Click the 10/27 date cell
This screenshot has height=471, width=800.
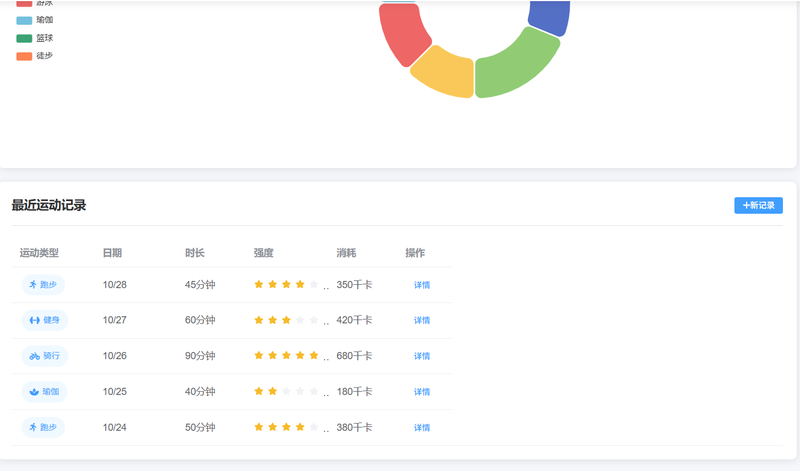tap(114, 320)
